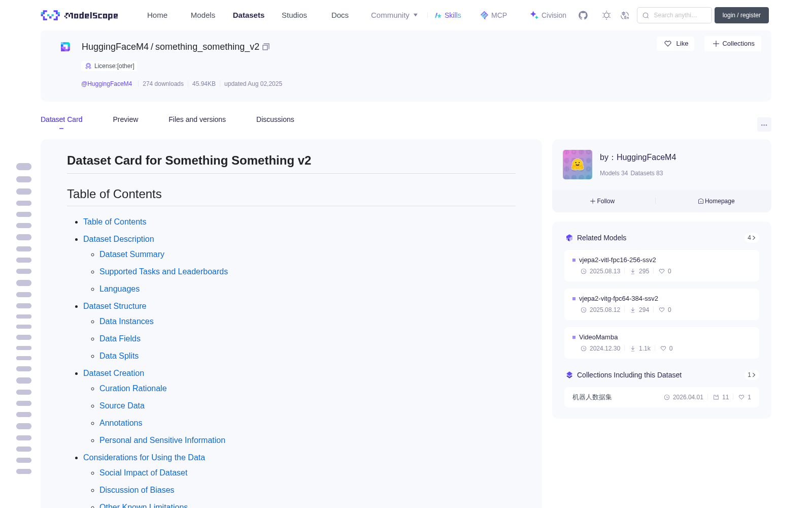812x508 pixels.
Task: Jump to Dataset Creation section
Action: 114,373
